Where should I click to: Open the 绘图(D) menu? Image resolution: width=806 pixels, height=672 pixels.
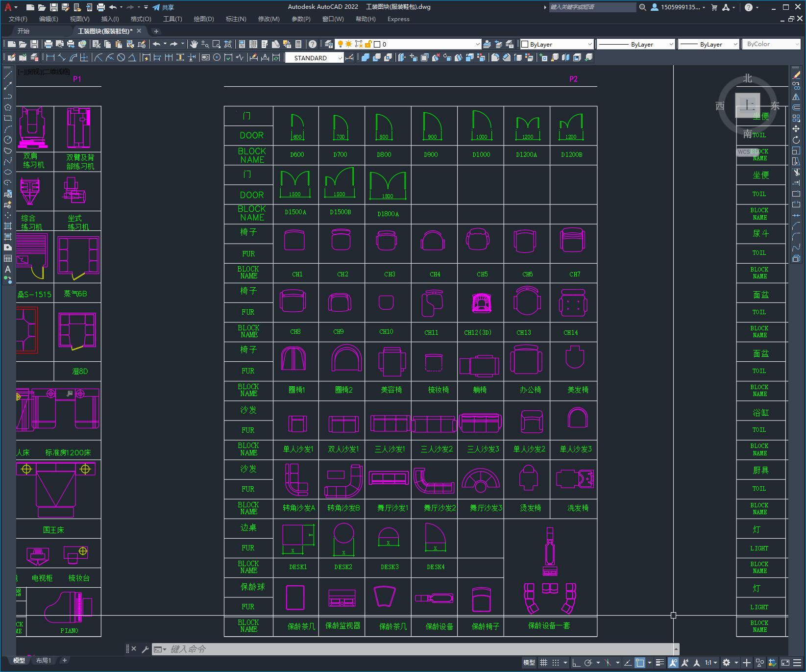[204, 19]
